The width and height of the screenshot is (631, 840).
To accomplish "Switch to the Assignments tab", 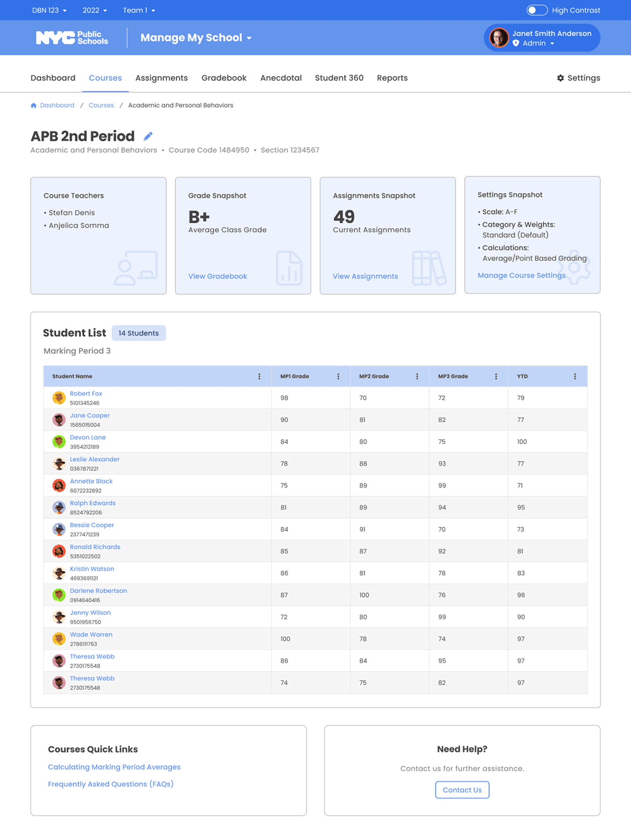I will [x=162, y=78].
